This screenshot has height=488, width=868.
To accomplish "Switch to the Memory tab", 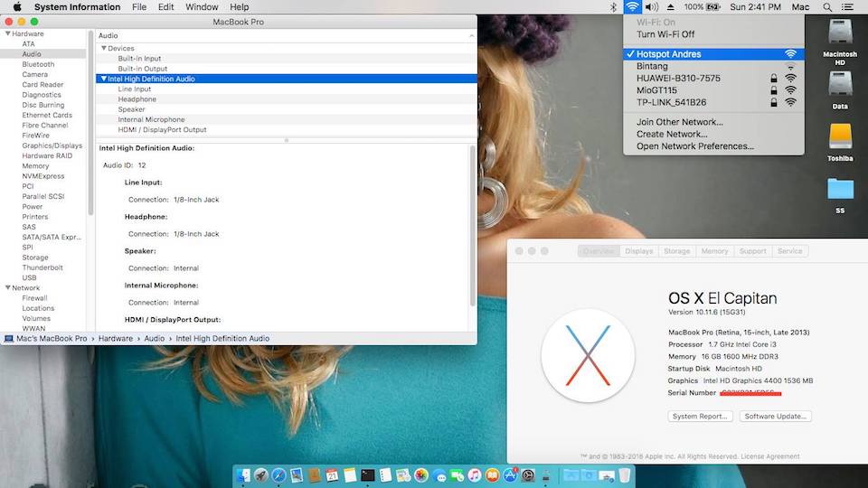I will tap(714, 251).
